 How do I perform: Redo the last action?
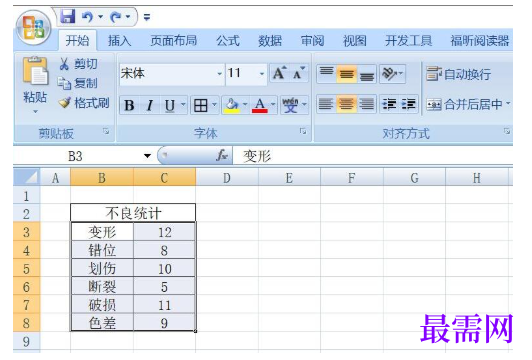[115, 16]
